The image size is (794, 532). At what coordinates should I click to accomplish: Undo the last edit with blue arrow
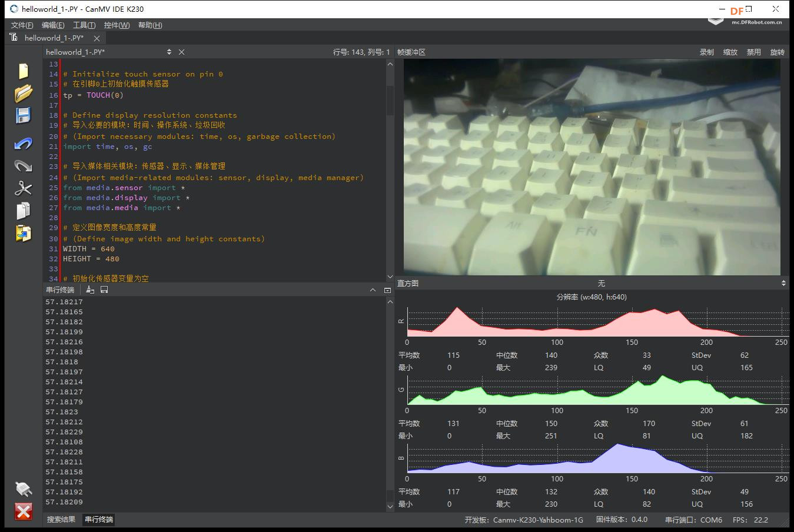click(23, 144)
